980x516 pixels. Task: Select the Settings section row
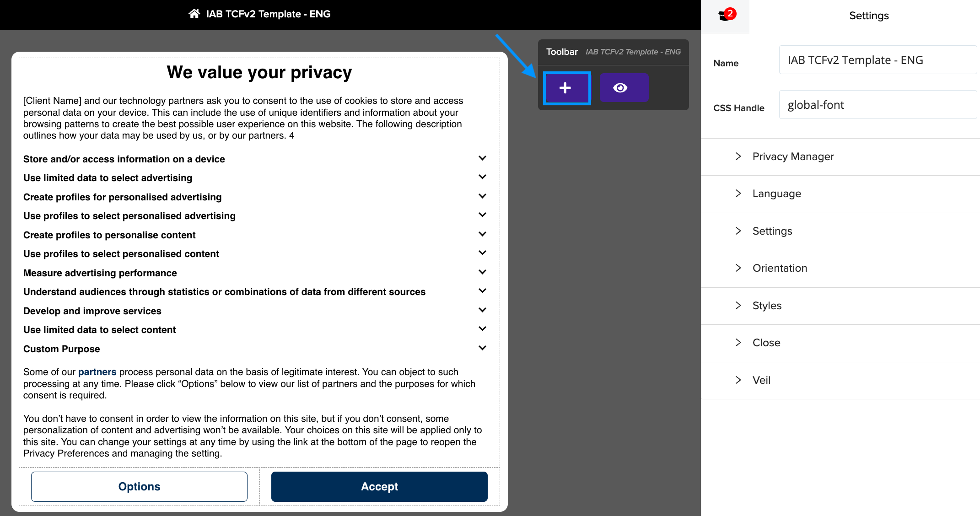840,231
